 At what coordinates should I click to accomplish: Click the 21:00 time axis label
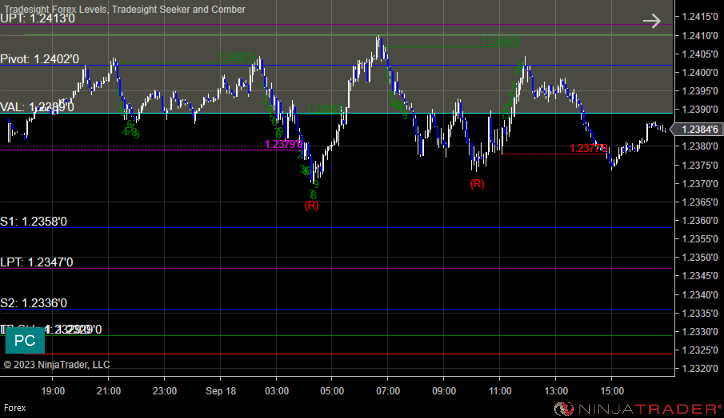(109, 391)
